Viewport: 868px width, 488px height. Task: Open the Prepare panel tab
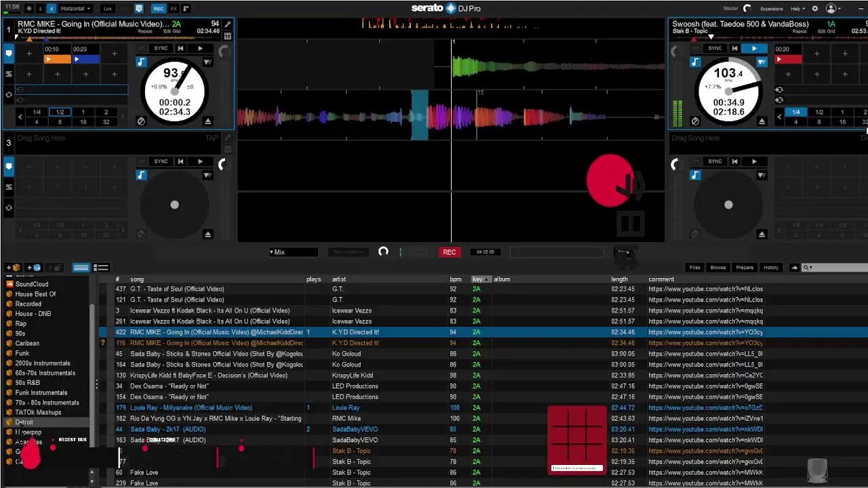pos(745,268)
